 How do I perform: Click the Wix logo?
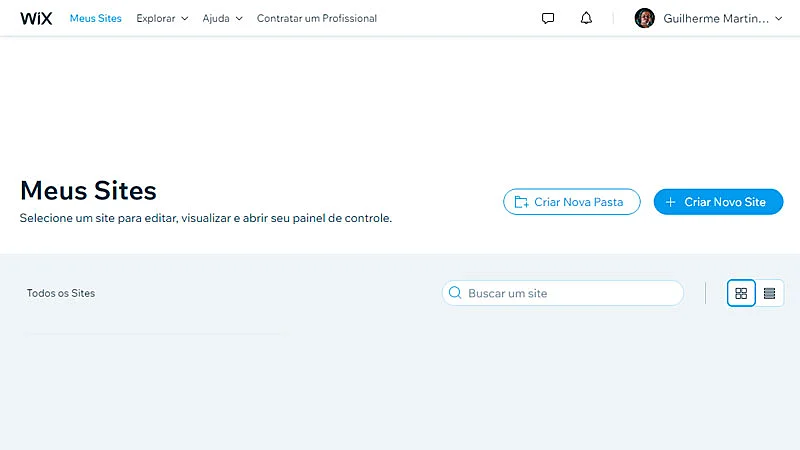click(36, 18)
